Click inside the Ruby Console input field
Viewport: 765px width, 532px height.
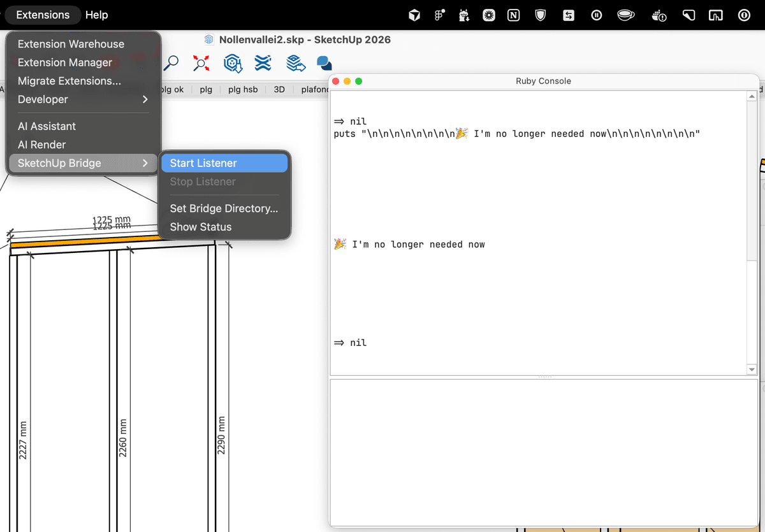point(542,452)
